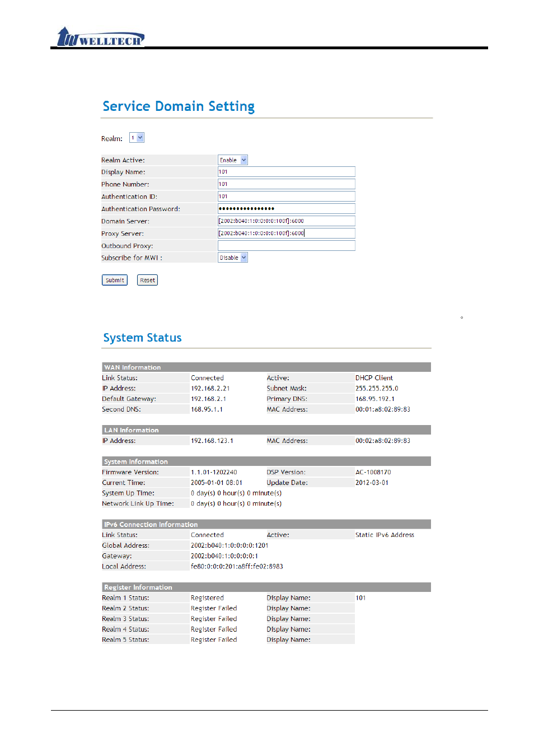Click the Register Information section header

(x=266, y=587)
